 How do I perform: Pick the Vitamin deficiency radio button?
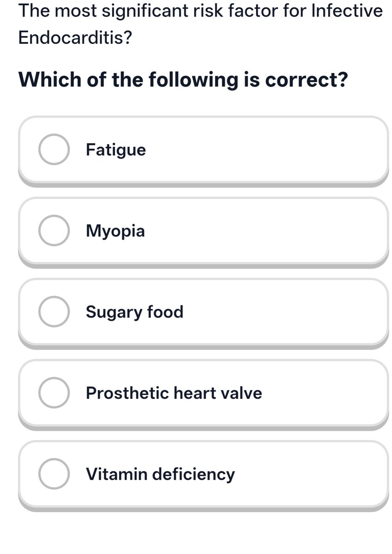click(54, 474)
